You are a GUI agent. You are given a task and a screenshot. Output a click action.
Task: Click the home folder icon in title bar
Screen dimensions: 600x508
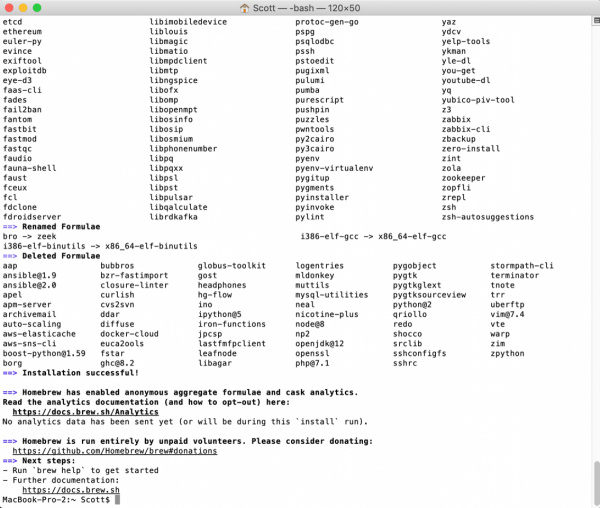click(x=244, y=8)
